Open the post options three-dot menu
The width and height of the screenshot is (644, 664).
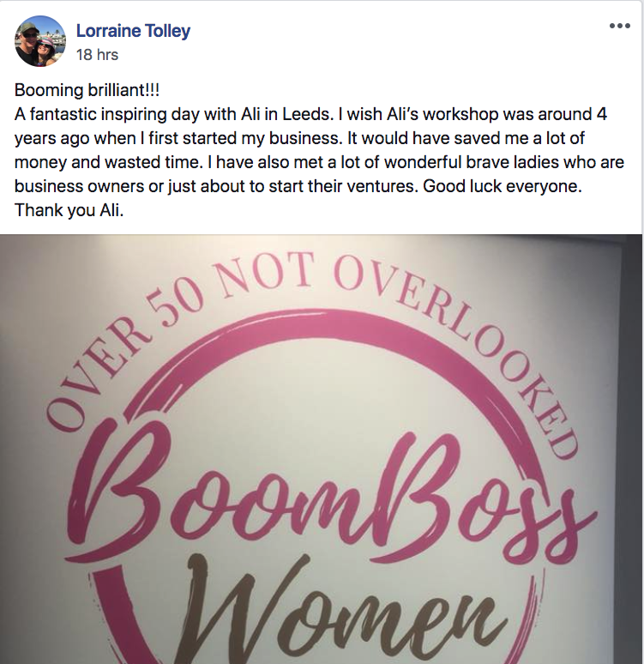[619, 26]
